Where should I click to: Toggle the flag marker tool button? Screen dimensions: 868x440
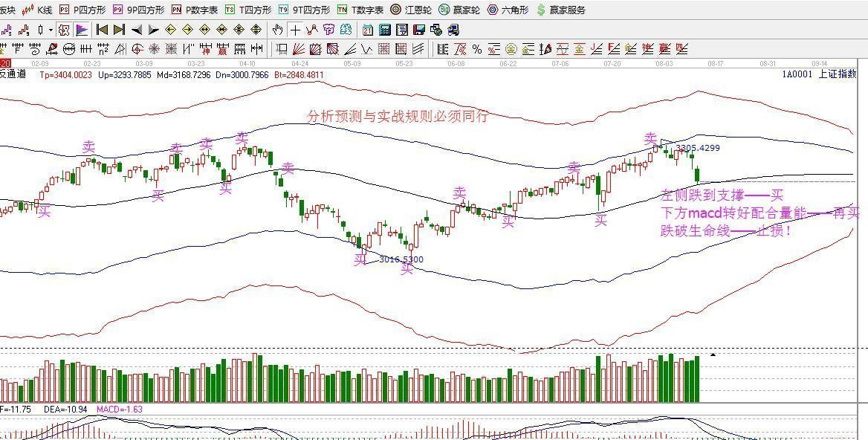pyautogui.click(x=82, y=30)
